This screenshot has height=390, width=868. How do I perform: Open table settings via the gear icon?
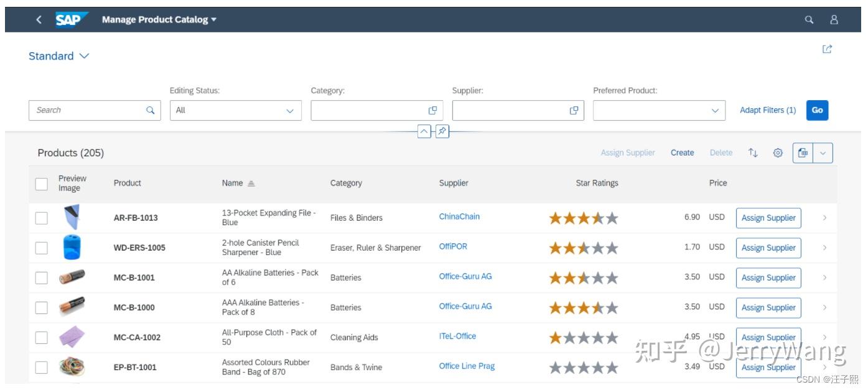(x=778, y=152)
